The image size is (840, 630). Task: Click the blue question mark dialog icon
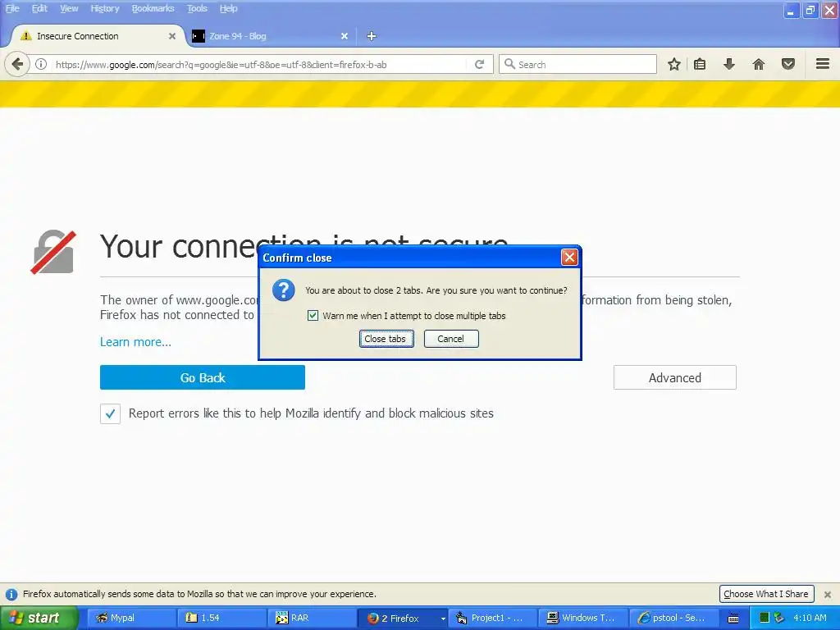[283, 290]
